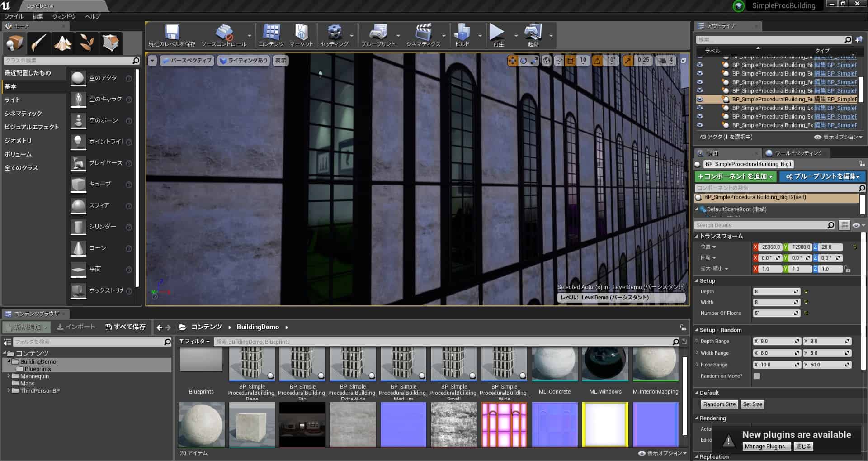Open details property matrix grid icon

pos(844,225)
